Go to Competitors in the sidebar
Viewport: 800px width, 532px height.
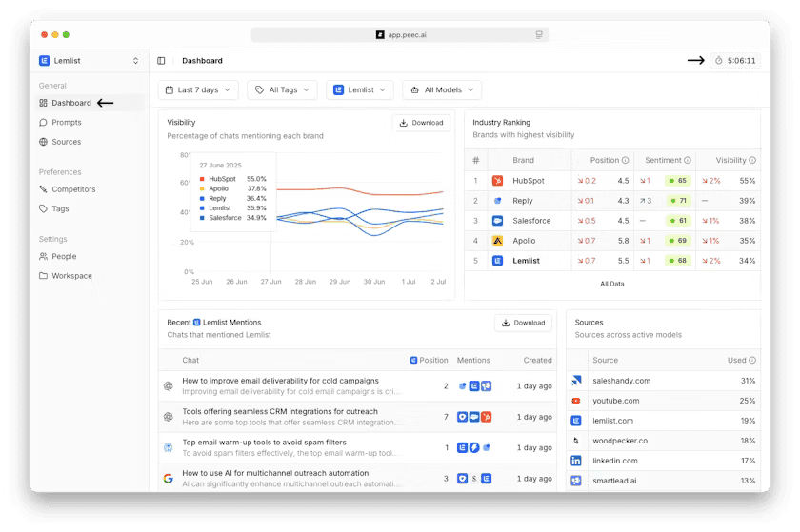pos(73,189)
